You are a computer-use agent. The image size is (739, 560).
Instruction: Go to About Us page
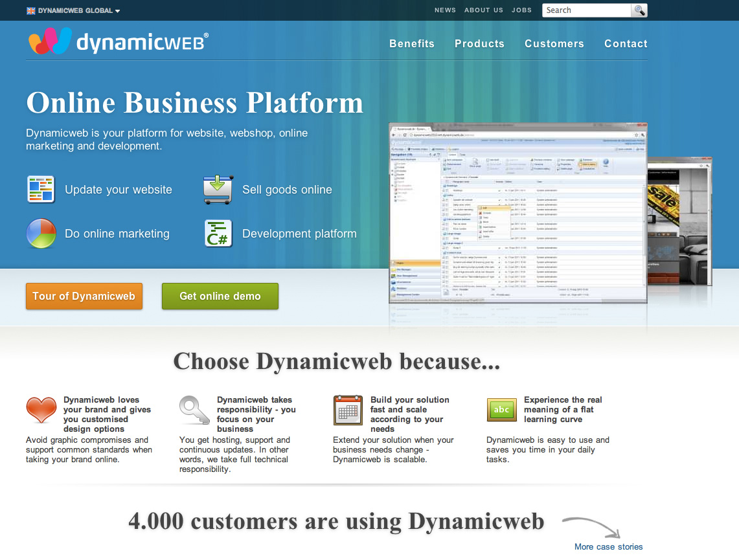tap(484, 10)
